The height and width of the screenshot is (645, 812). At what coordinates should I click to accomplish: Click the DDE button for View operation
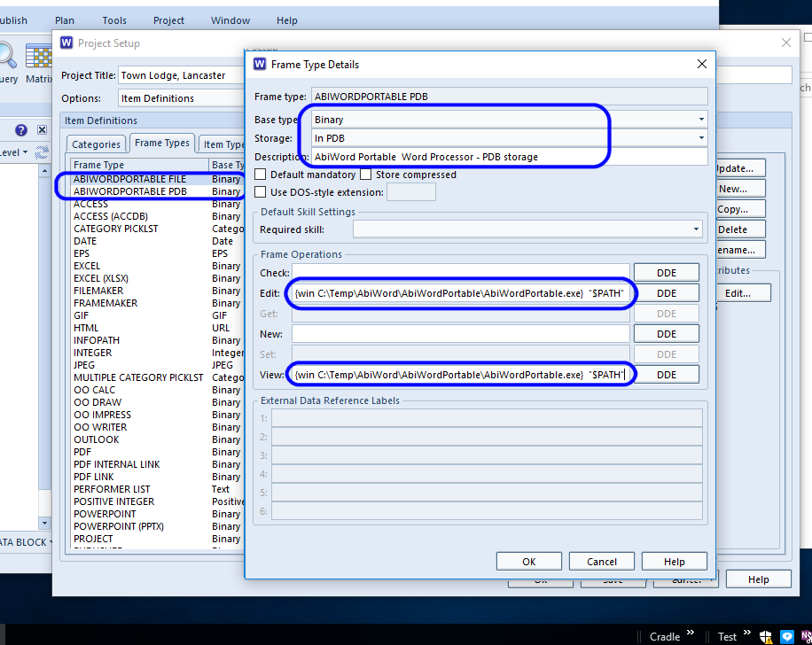pyautogui.click(x=667, y=375)
